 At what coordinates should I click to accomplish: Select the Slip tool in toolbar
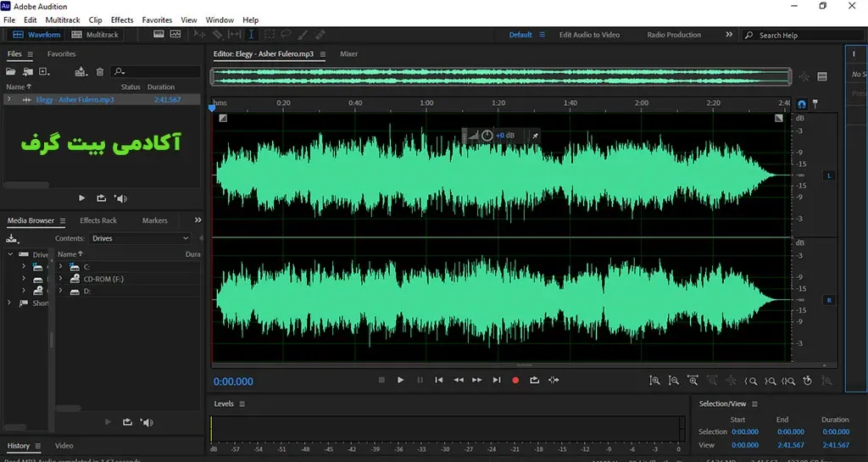(x=235, y=34)
